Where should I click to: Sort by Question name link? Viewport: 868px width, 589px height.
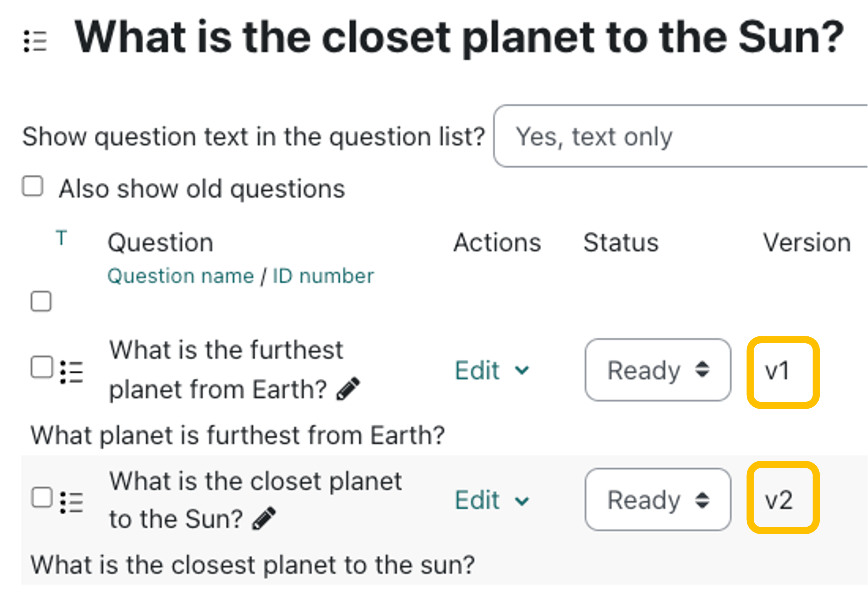pos(180,276)
